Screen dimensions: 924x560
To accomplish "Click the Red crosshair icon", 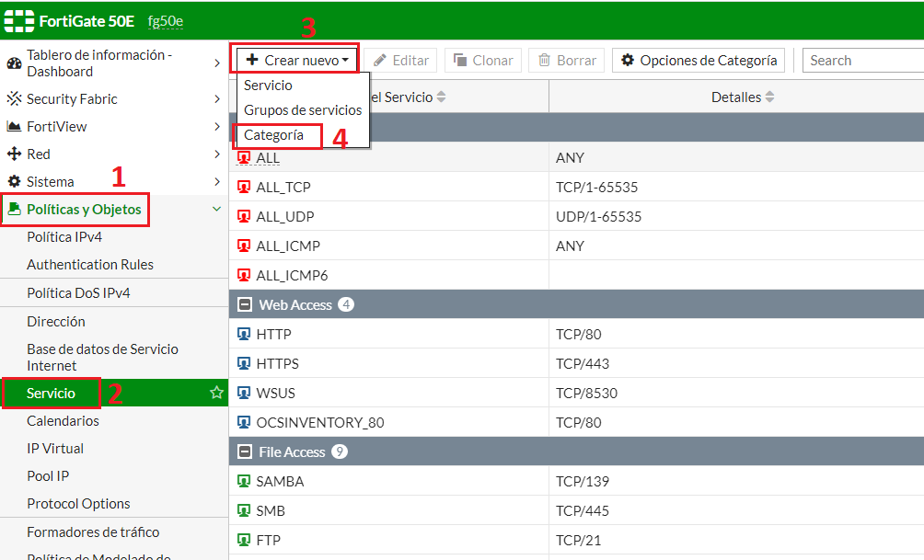I will (13, 154).
